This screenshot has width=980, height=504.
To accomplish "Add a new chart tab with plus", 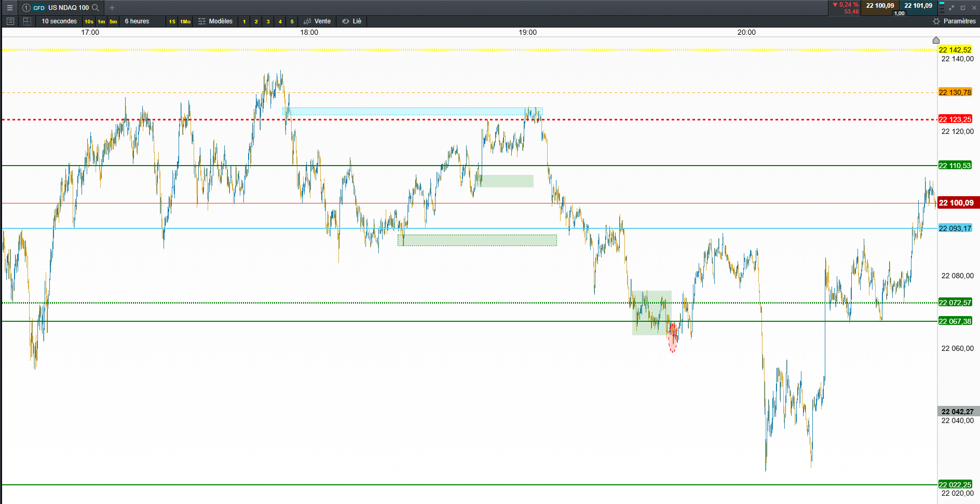I will 112,8.
